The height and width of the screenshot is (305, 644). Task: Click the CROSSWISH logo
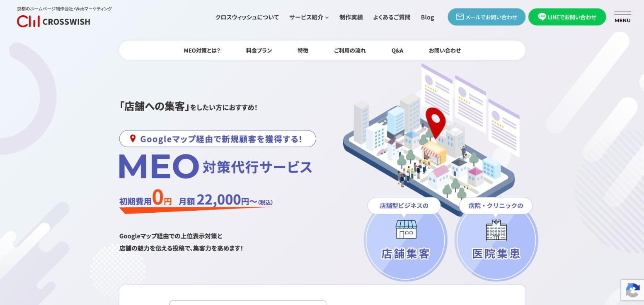pos(53,21)
